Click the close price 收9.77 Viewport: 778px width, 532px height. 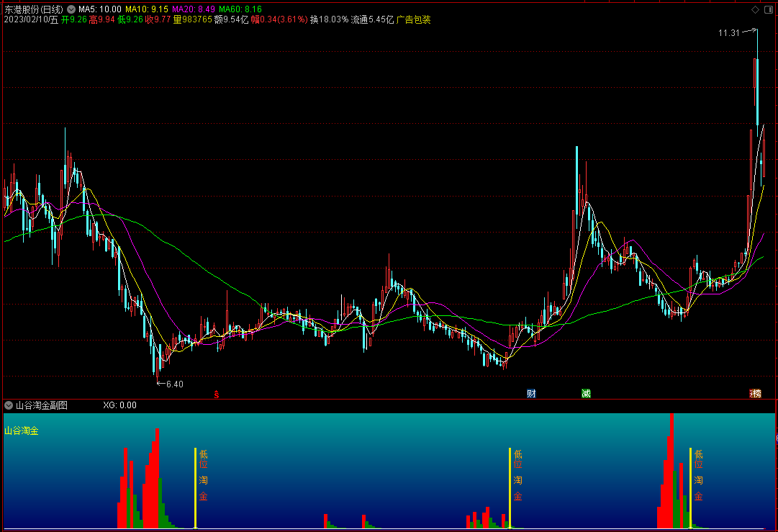pyautogui.click(x=158, y=20)
